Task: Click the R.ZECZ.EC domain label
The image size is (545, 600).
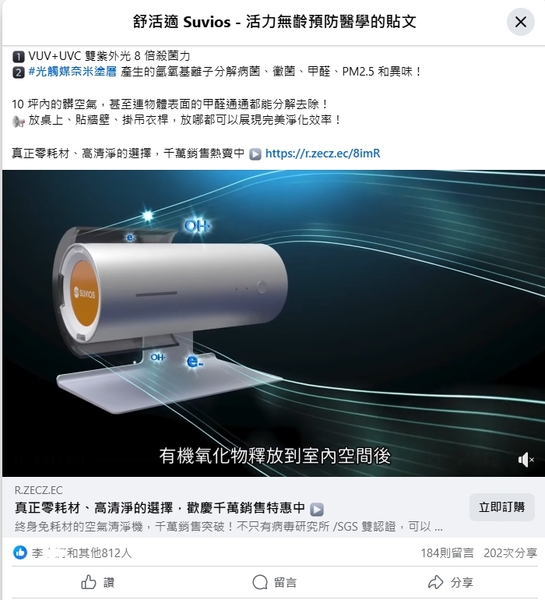Action: 38,490
